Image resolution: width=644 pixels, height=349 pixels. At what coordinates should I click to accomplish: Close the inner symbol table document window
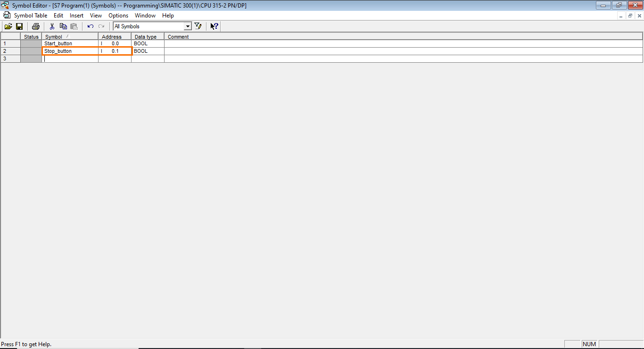coord(639,16)
